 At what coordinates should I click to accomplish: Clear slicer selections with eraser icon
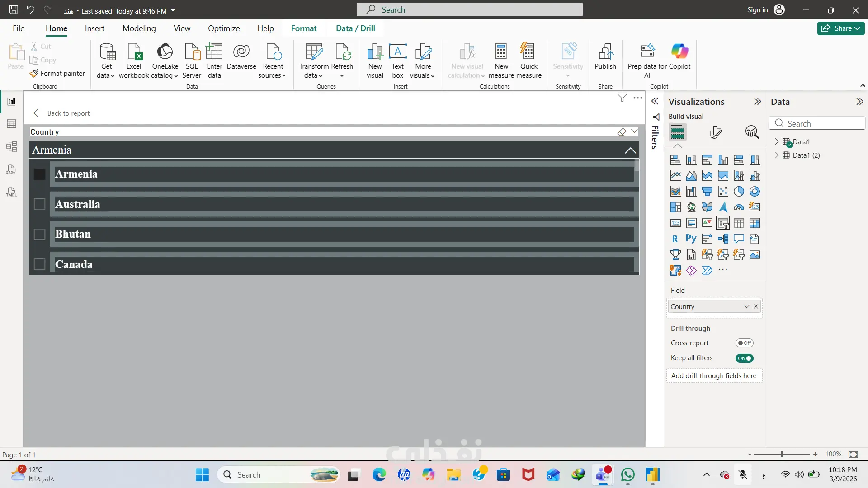pos(622,132)
